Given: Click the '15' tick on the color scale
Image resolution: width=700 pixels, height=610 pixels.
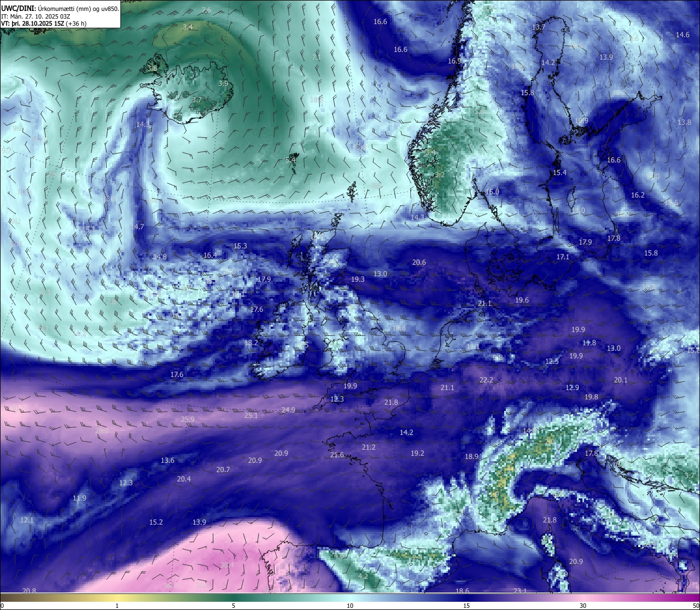Looking at the screenshot, I should 466,606.
